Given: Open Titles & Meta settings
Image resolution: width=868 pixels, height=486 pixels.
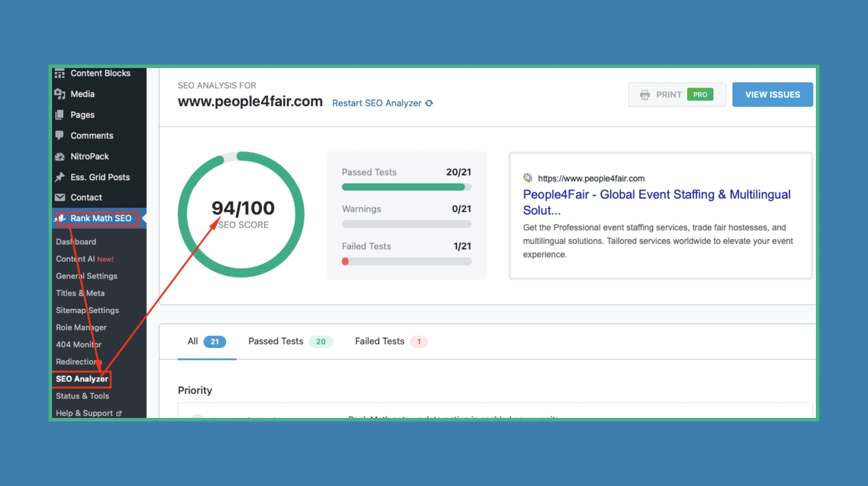Looking at the screenshot, I should click(x=80, y=293).
